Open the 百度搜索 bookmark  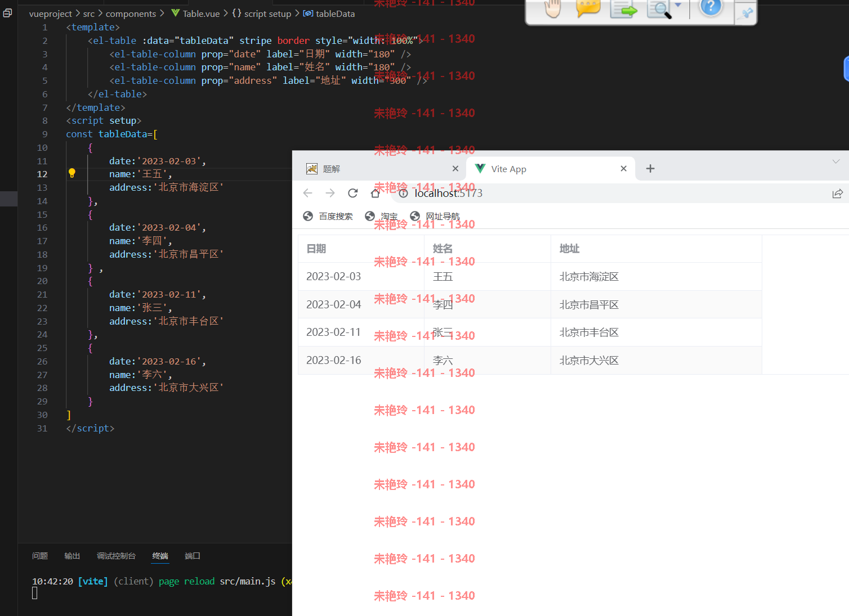(328, 216)
